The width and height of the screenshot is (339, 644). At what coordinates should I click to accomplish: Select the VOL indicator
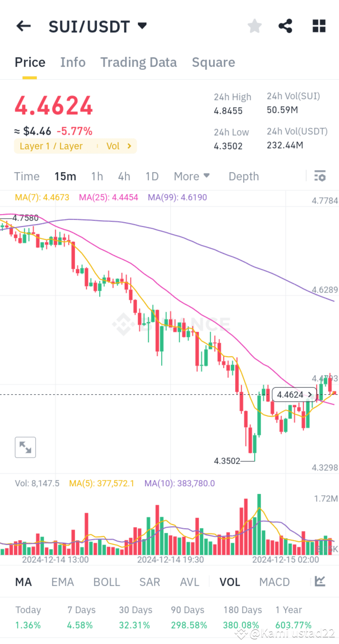[230, 582]
